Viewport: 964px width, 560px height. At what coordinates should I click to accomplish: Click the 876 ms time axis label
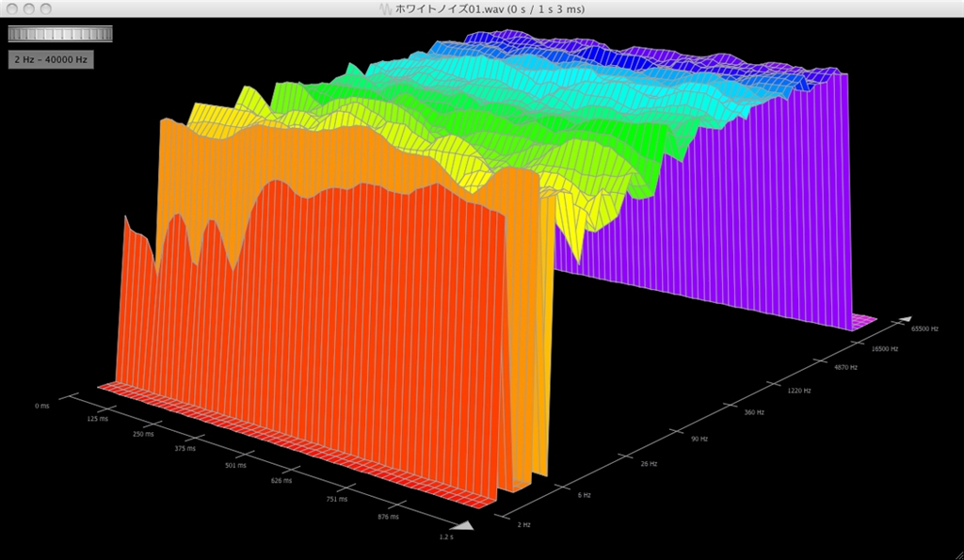(388, 517)
